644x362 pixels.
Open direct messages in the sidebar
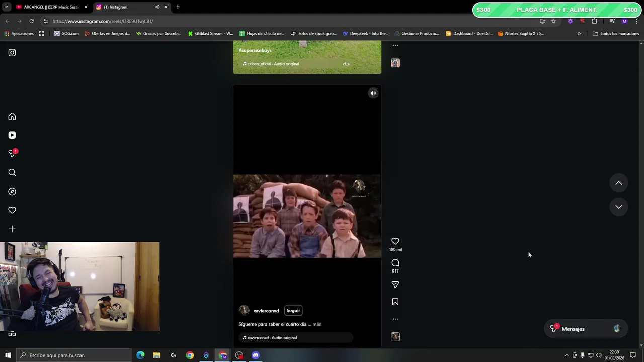pos(12,154)
